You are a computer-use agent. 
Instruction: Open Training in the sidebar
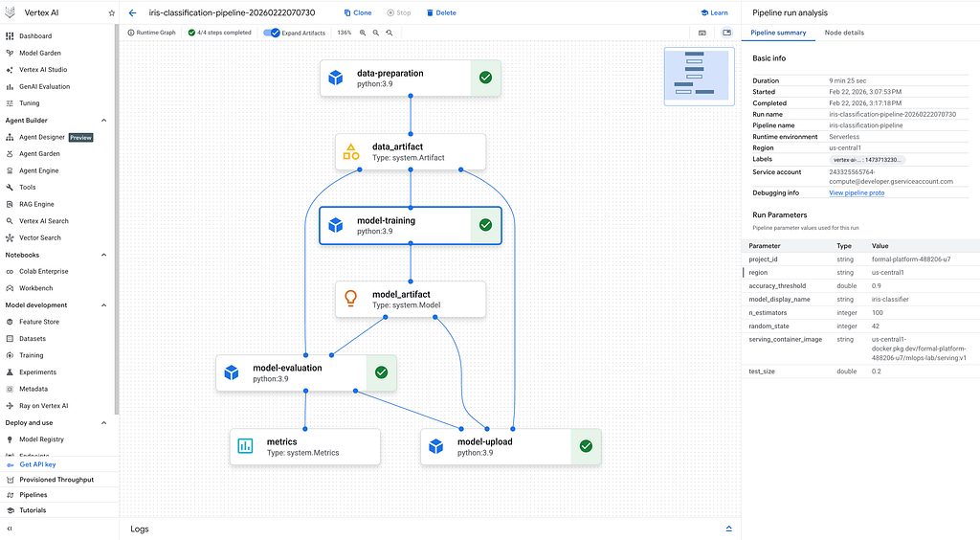tap(32, 355)
